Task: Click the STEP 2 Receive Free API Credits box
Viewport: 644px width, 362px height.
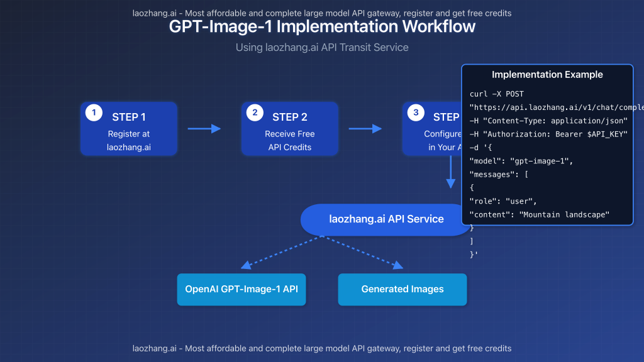Action: coord(289,129)
